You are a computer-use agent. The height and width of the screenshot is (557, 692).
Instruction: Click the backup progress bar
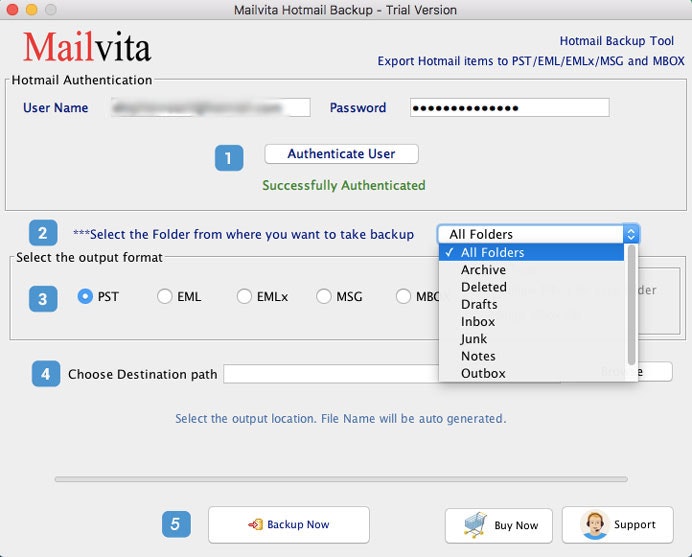coord(341,479)
